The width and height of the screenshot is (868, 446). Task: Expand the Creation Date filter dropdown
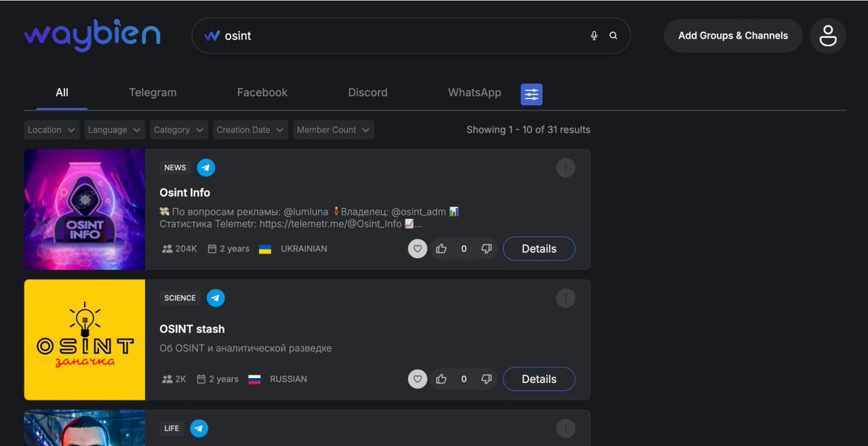coord(250,130)
